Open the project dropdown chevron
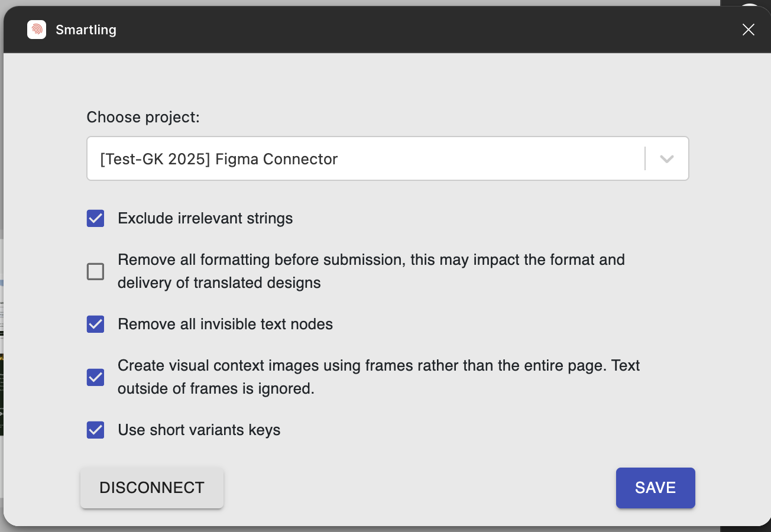The width and height of the screenshot is (771, 532). [x=667, y=158]
